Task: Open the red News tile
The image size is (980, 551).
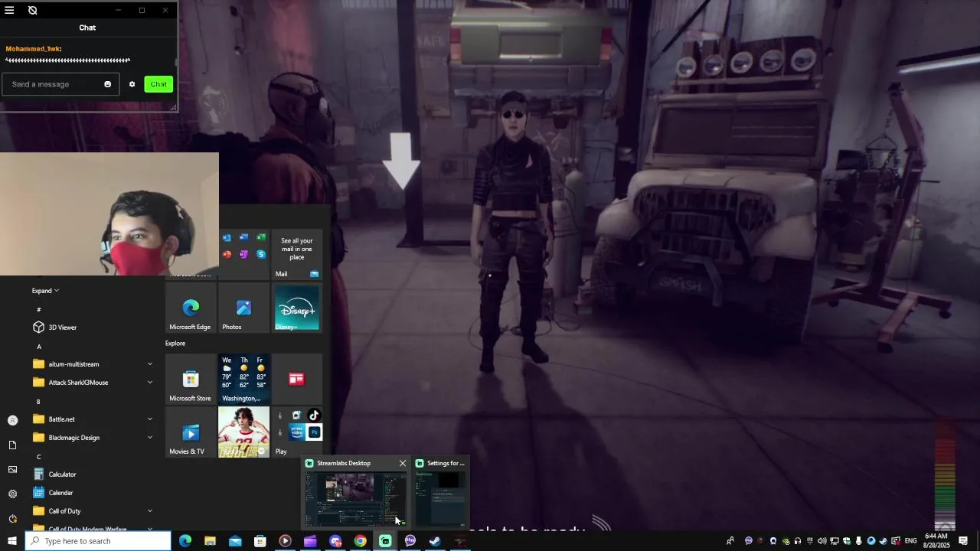Action: pyautogui.click(x=297, y=380)
